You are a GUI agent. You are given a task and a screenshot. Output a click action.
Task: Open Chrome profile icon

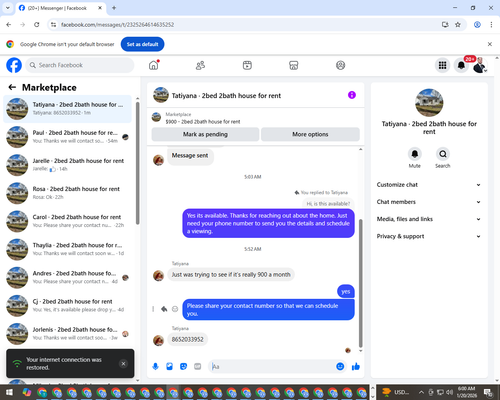(x=477, y=25)
